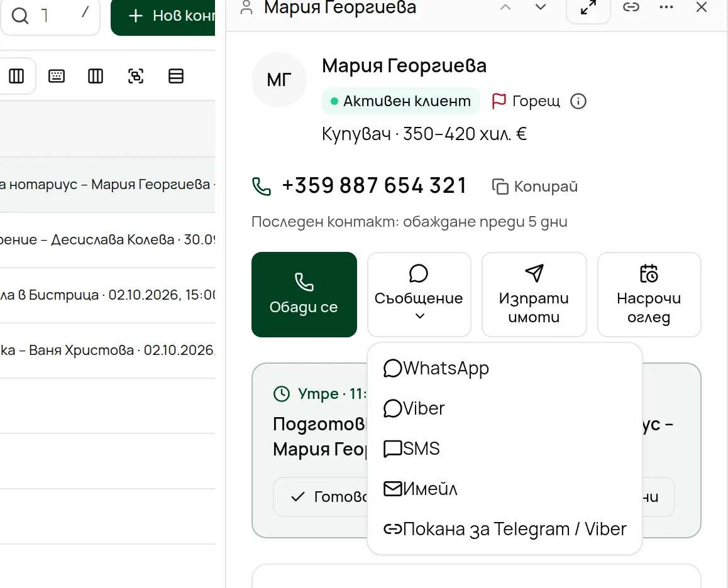Copy link to Мария Георгиева contact

[x=631, y=7]
